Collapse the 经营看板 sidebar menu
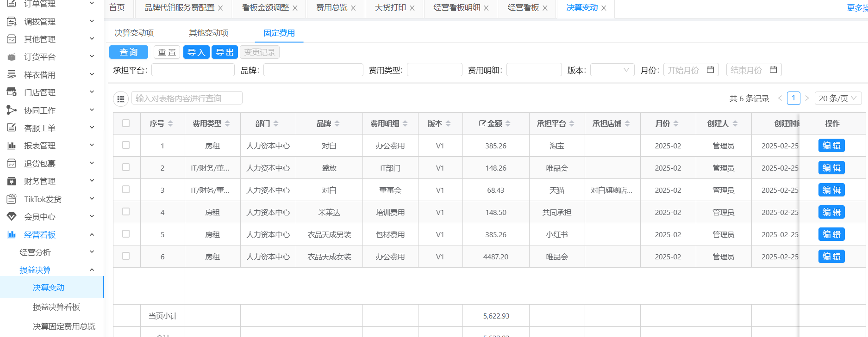This screenshot has height=337, width=868. click(92, 235)
